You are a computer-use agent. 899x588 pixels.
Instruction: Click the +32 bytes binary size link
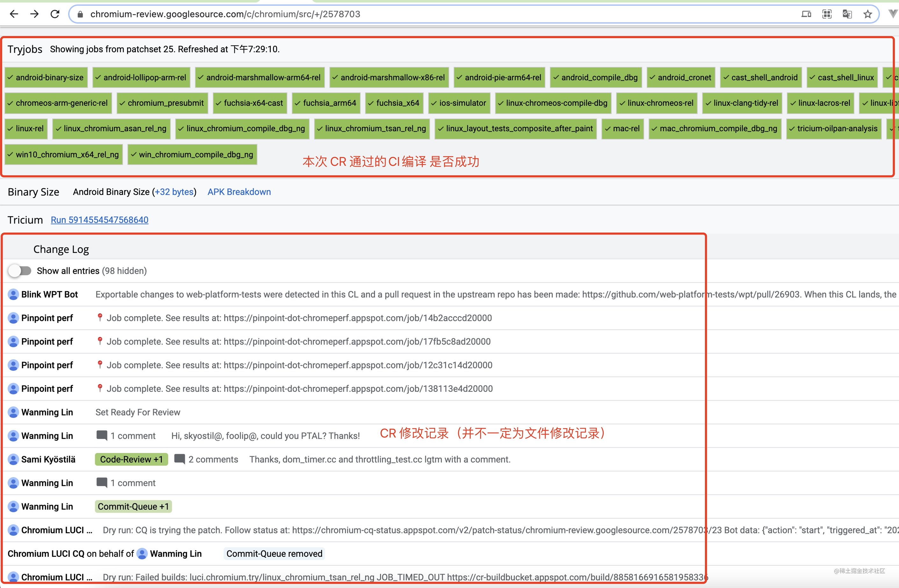point(174,192)
